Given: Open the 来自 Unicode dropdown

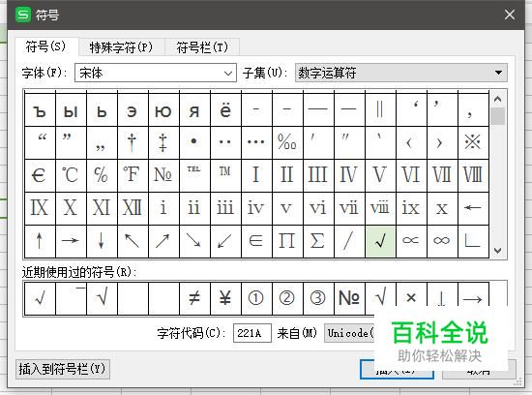Looking at the screenshot, I should click(x=349, y=333).
